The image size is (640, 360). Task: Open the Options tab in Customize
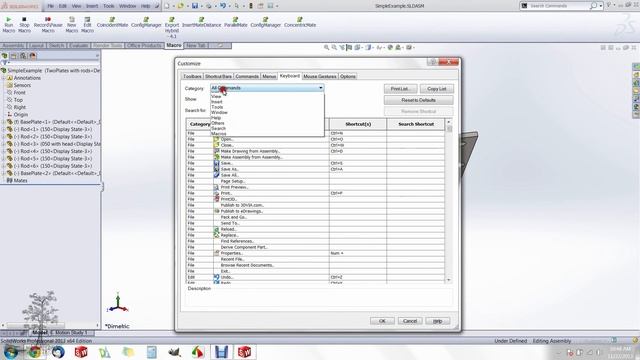click(348, 76)
